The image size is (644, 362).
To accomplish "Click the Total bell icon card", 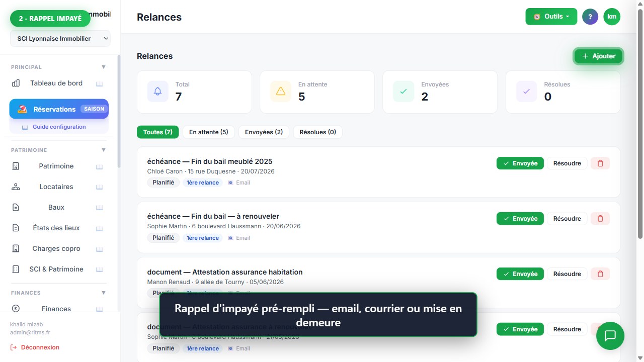I will point(194,92).
